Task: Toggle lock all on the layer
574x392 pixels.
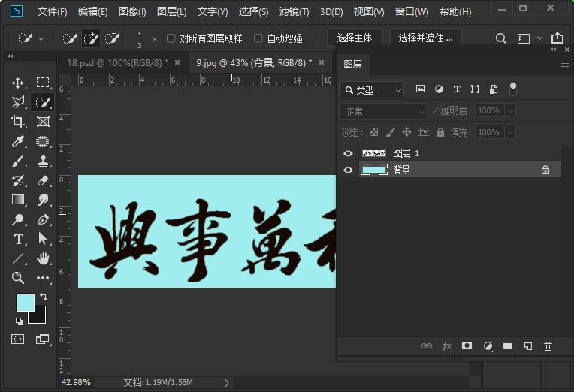Action: point(440,132)
